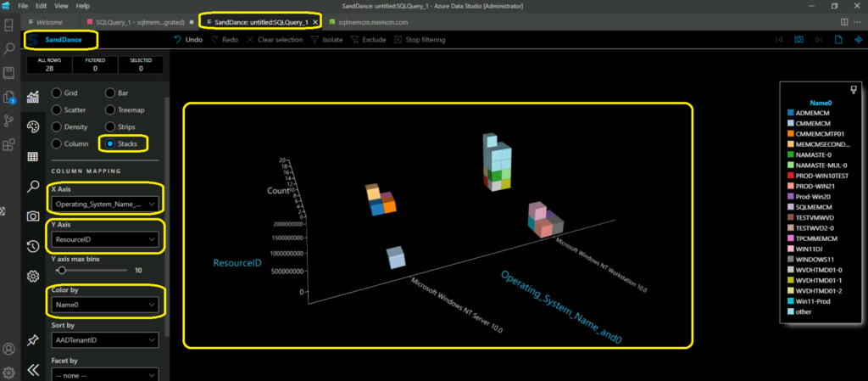Image resolution: width=868 pixels, height=381 pixels.
Task: Click Stop filtering button
Action: tap(420, 40)
